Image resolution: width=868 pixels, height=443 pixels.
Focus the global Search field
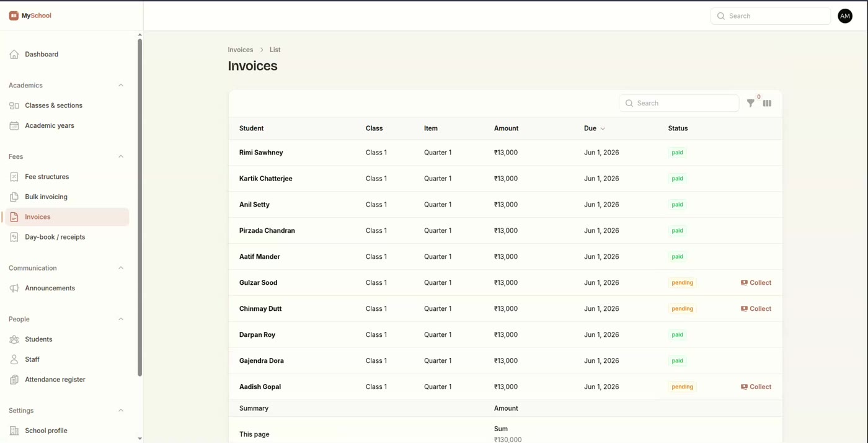point(771,16)
